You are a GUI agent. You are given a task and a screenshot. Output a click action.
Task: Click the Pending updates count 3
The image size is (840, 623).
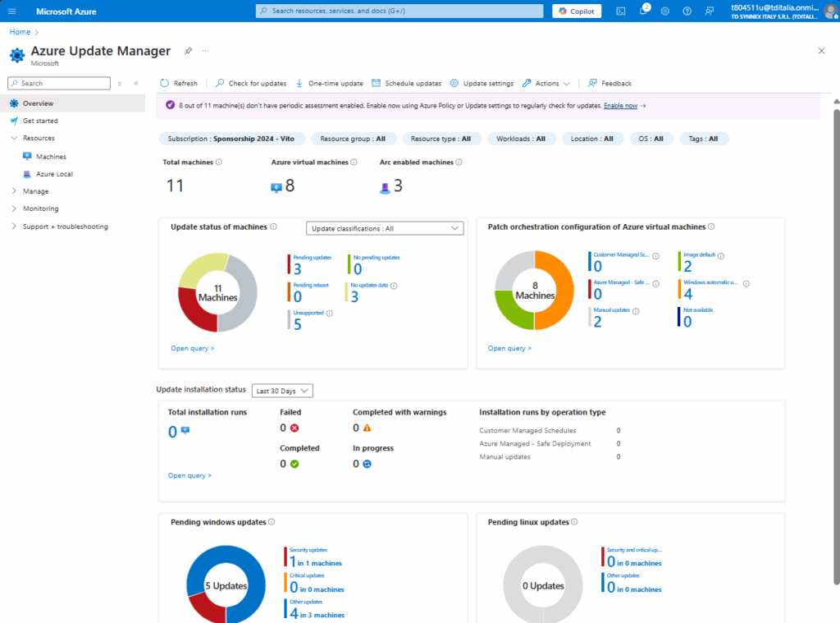coord(297,269)
